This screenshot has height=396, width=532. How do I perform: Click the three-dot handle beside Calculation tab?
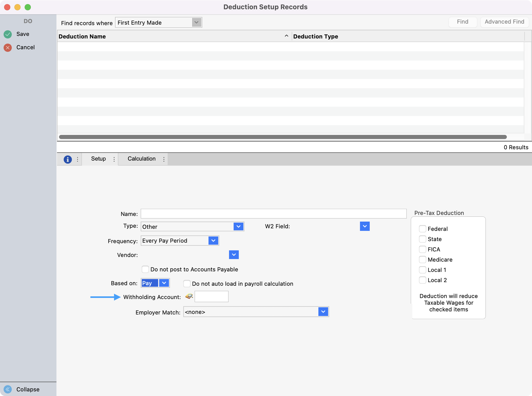164,159
